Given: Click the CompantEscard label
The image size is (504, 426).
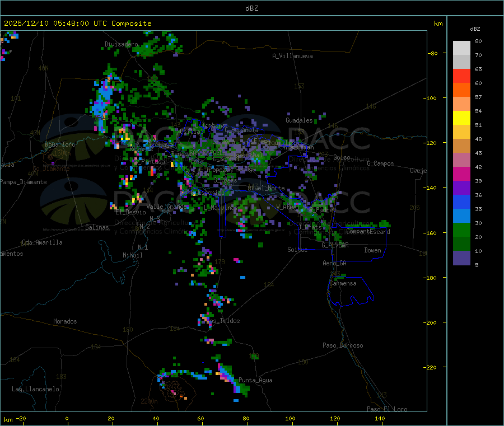Looking at the screenshot, I should coord(368,231).
